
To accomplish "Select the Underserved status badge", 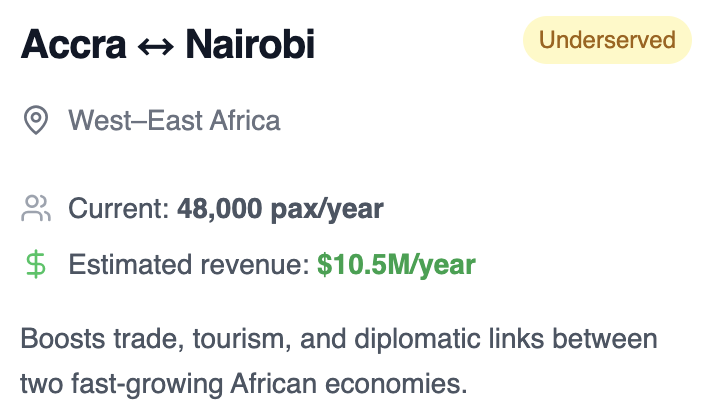I will (x=607, y=40).
